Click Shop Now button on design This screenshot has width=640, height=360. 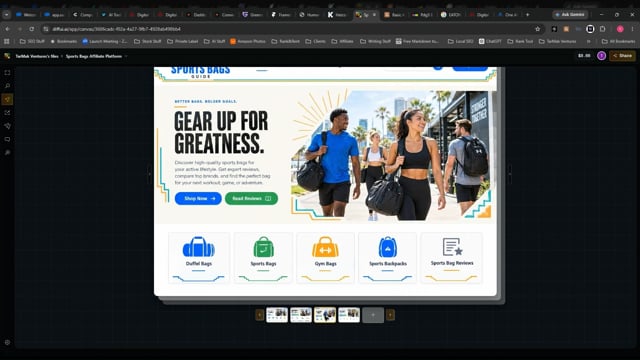click(x=198, y=198)
